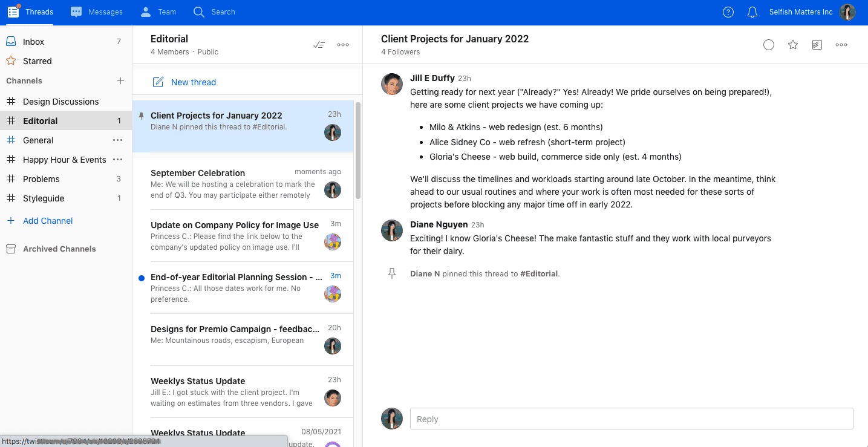Open the Inbox in sidebar
The width and height of the screenshot is (868, 447).
(x=33, y=42)
